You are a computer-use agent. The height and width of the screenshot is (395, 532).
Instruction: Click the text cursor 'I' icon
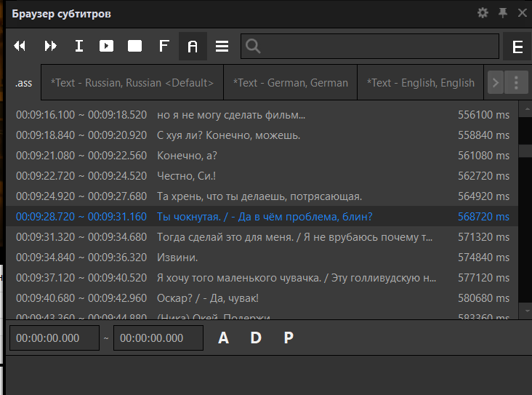[79, 47]
